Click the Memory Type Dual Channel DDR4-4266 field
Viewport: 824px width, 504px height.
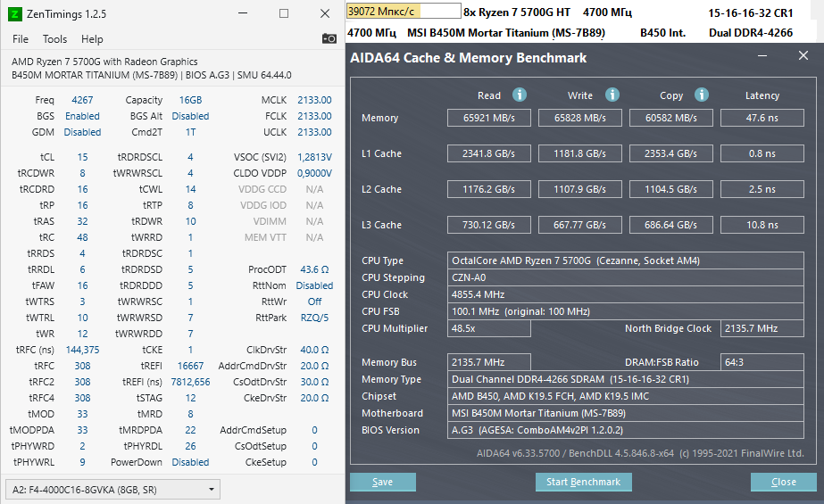[x=625, y=379]
